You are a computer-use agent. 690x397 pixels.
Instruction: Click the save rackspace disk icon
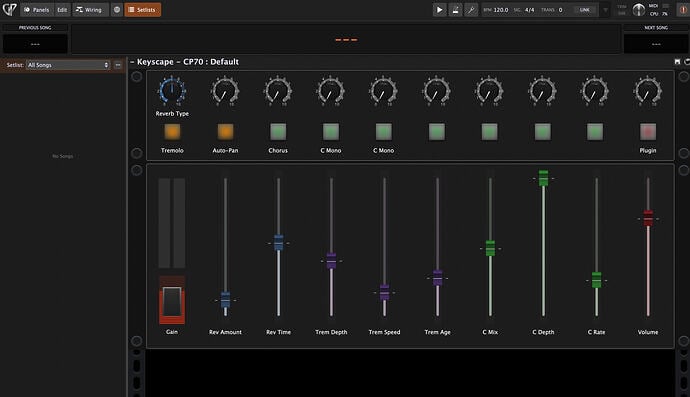[x=677, y=62]
